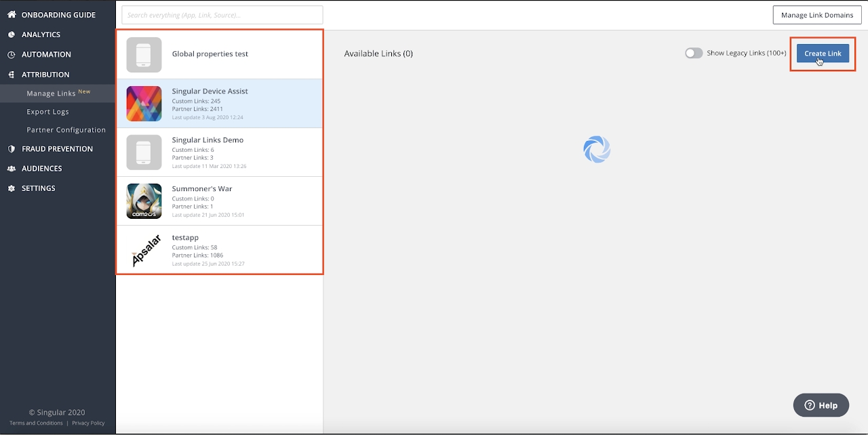This screenshot has width=868, height=435.
Task: Click the Fraud Prevention shield icon
Action: 12,149
